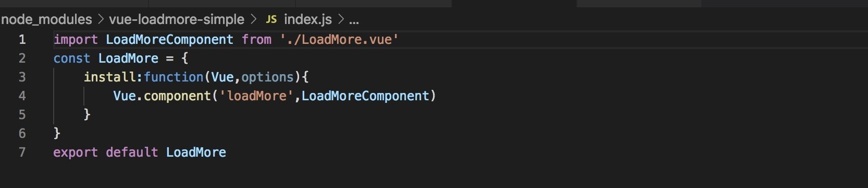
Task: Open node_modules breadcrumb segment
Action: coord(46,20)
